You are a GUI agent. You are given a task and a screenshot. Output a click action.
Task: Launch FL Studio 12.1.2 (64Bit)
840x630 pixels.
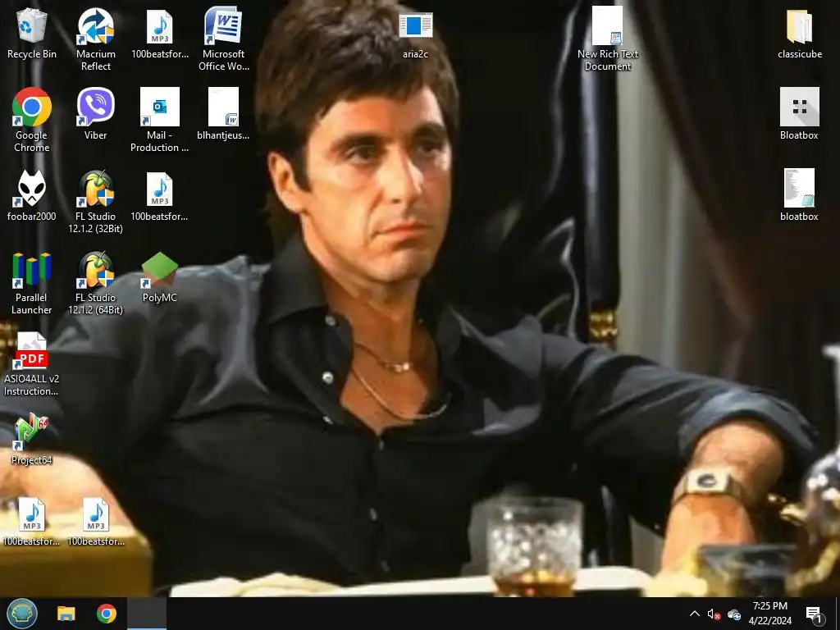point(95,283)
